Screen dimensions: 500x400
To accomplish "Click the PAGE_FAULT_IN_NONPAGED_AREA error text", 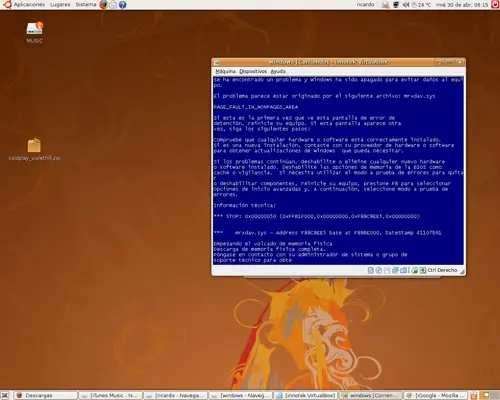I will [256, 107].
